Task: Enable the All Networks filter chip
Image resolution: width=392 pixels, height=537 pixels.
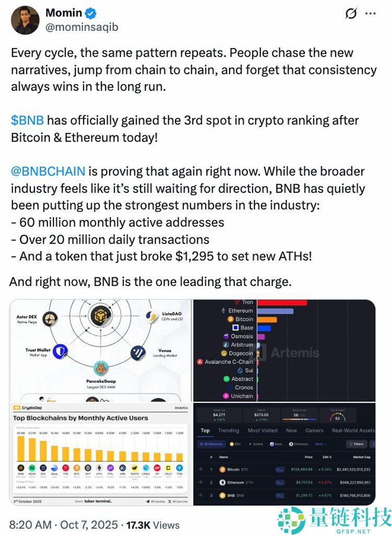Action: (x=212, y=444)
